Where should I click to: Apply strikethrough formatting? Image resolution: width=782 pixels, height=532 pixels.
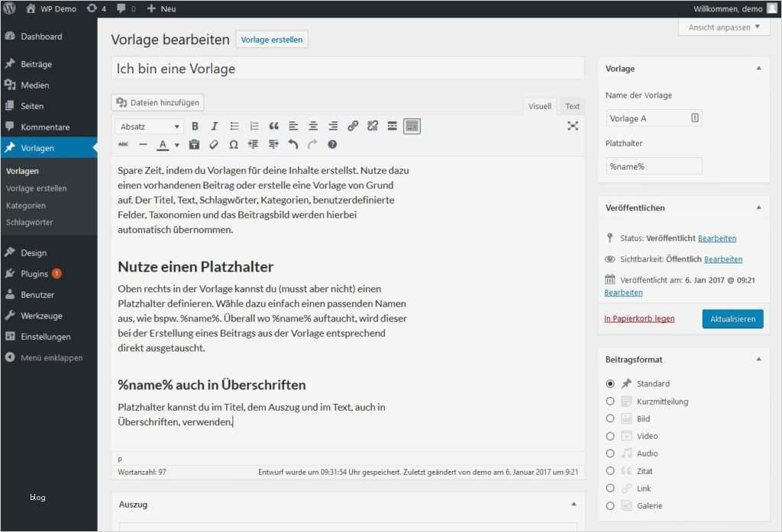point(124,144)
